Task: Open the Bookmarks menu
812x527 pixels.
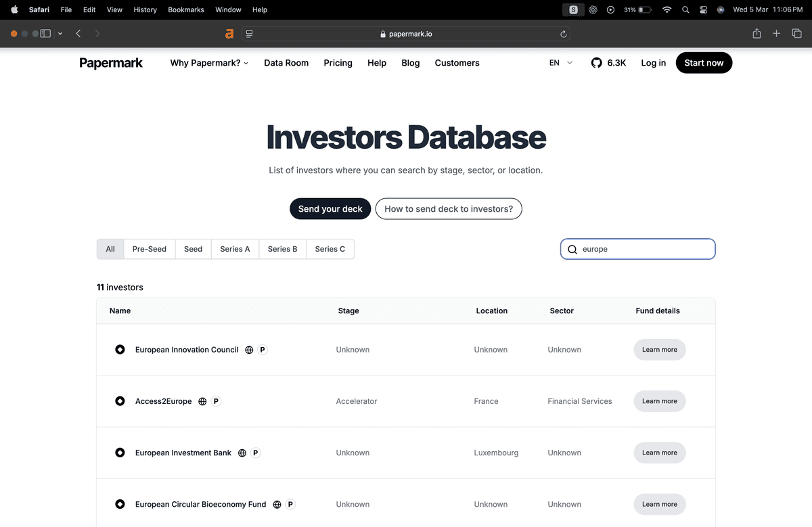Action: (186, 9)
